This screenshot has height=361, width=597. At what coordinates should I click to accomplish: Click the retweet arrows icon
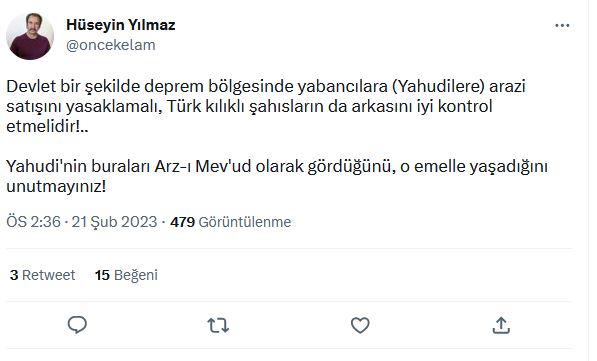[218, 326]
